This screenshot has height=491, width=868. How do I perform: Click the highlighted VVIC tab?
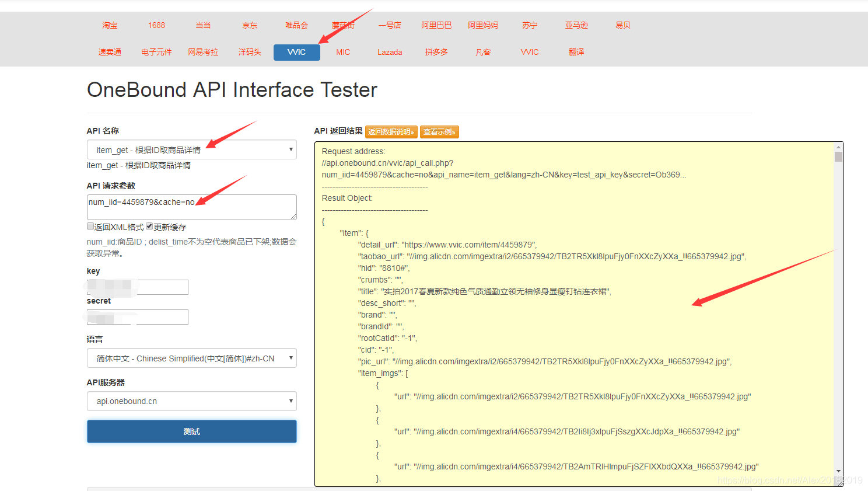pos(296,53)
